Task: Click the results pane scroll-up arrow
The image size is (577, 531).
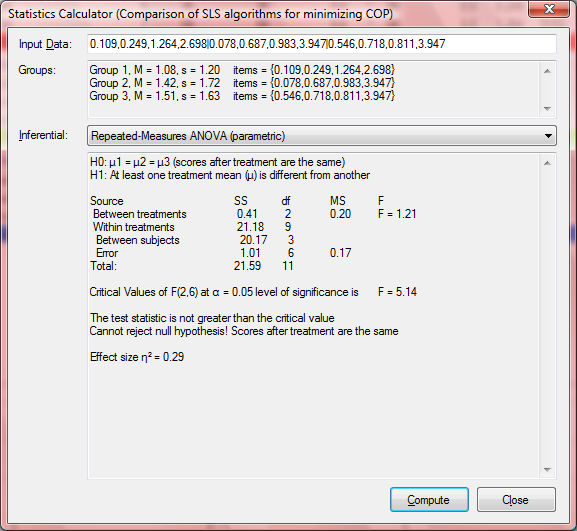Action: (547, 163)
